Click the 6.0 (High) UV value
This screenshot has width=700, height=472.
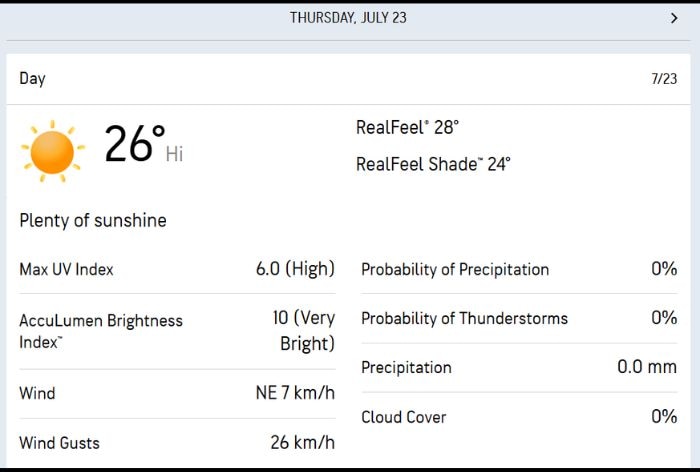pyautogui.click(x=295, y=269)
